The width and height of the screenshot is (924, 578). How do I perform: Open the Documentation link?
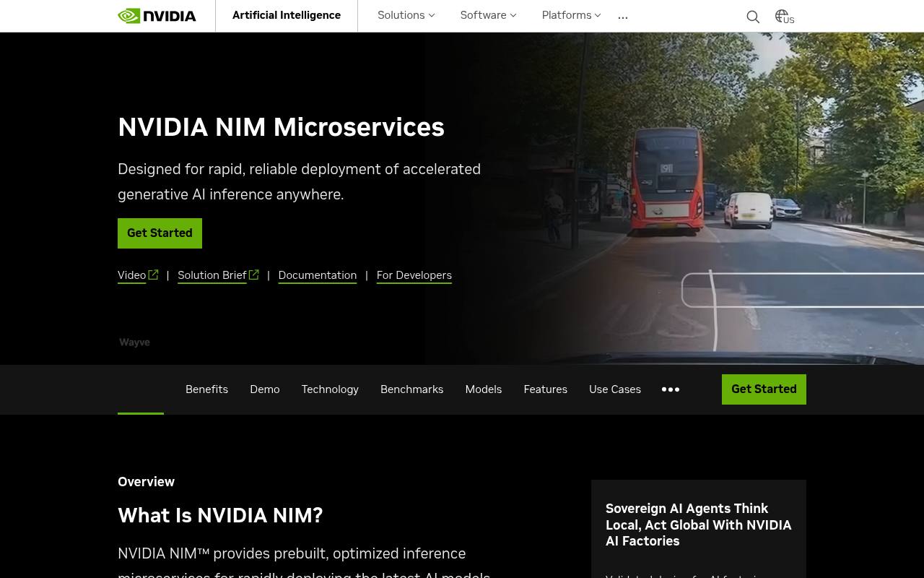318,275
